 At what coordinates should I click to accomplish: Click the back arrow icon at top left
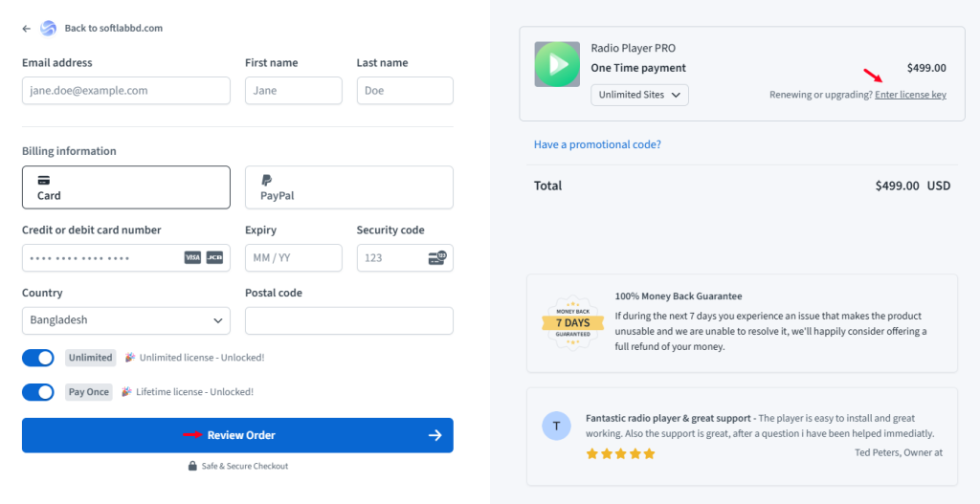[x=26, y=29]
